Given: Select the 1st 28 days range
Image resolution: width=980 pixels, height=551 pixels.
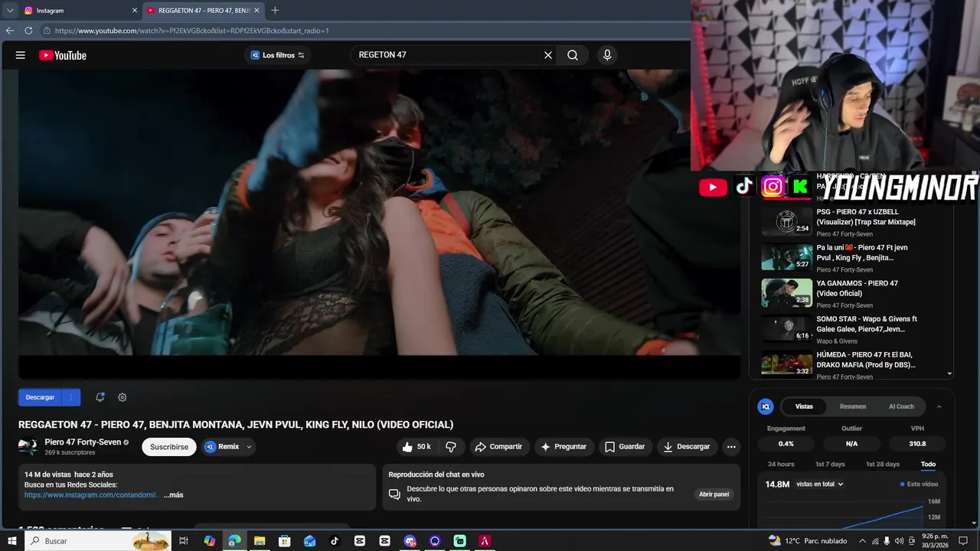Looking at the screenshot, I should (883, 465).
